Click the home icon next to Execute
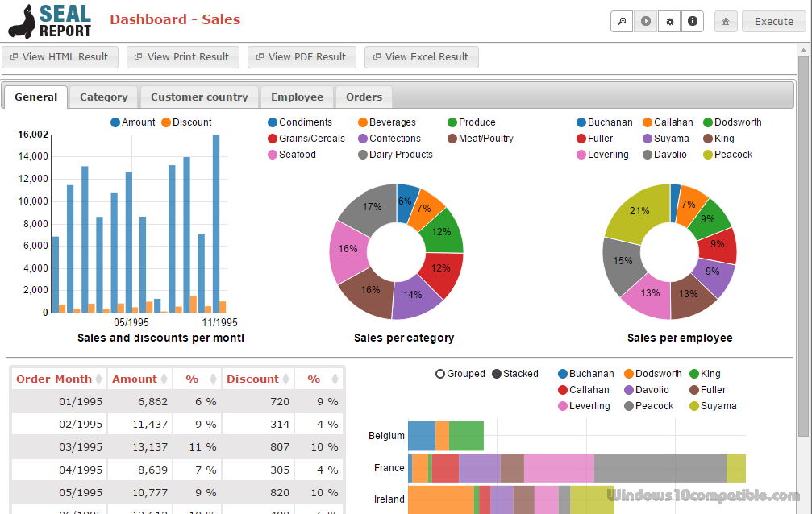The width and height of the screenshot is (812, 514). coord(725,21)
